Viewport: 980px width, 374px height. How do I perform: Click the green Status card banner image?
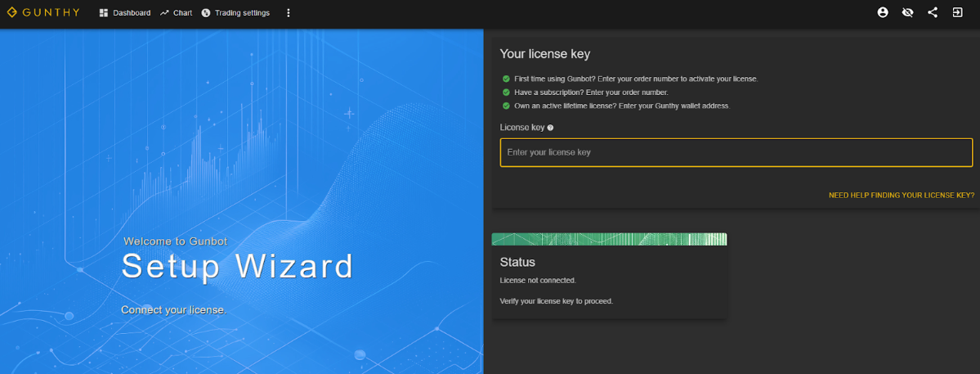610,239
